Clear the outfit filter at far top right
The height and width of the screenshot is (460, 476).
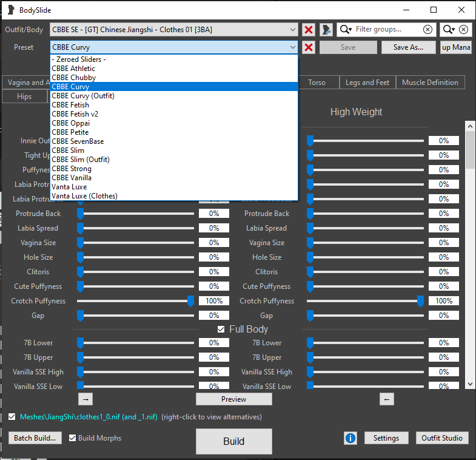[x=463, y=30]
